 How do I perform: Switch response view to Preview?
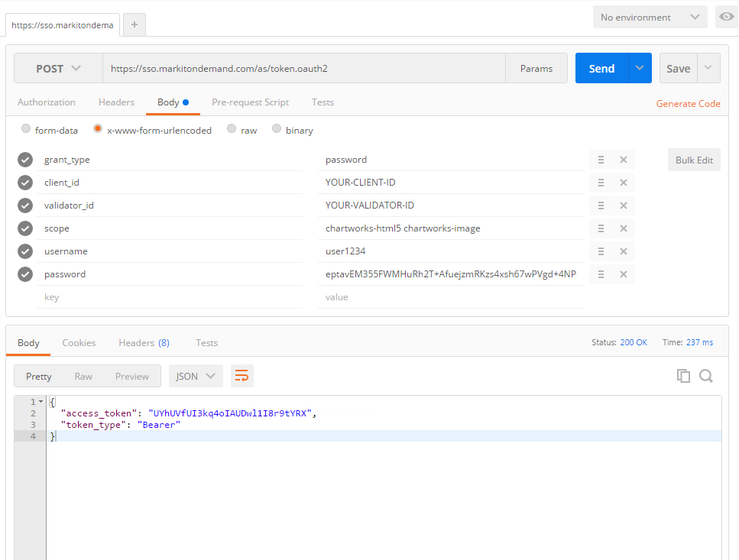coord(132,376)
